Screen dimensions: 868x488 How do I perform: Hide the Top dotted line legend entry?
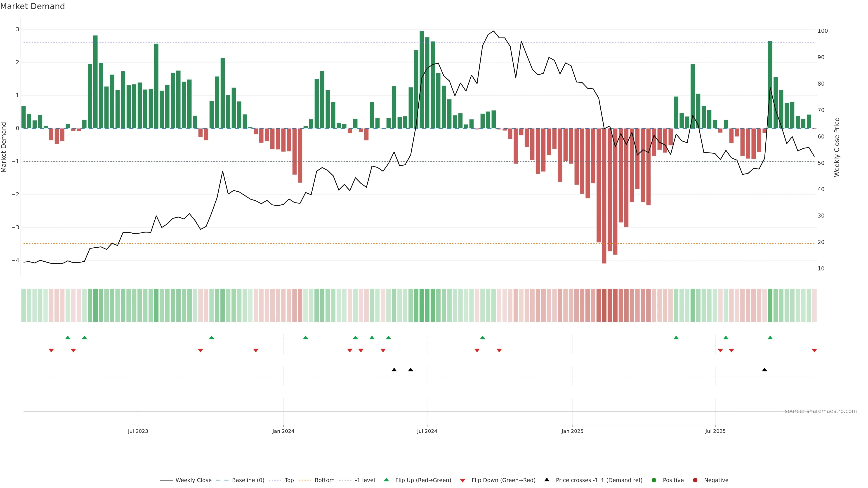click(x=289, y=480)
